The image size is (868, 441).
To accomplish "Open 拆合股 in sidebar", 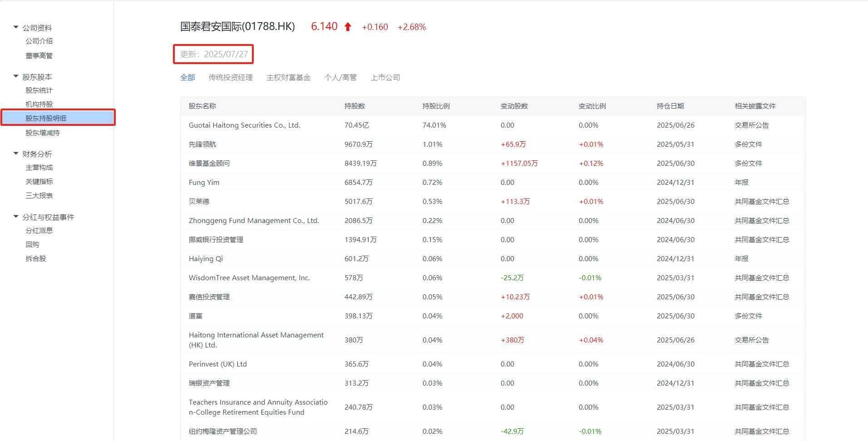I will click(x=36, y=258).
